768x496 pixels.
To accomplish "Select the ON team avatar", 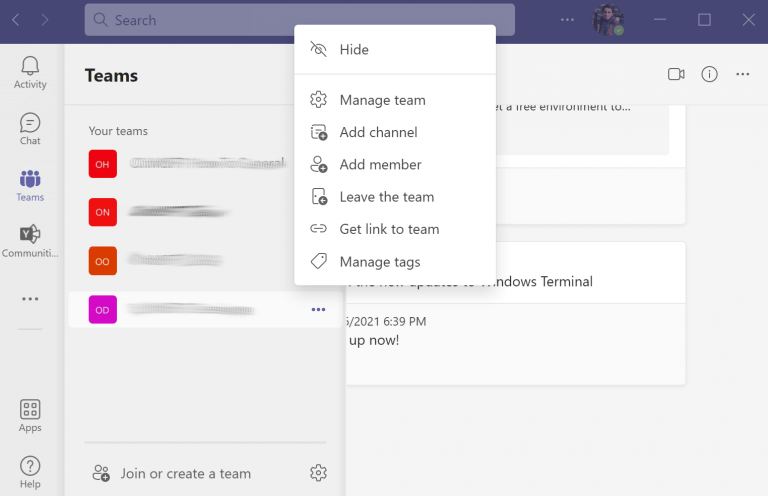I will [102, 212].
